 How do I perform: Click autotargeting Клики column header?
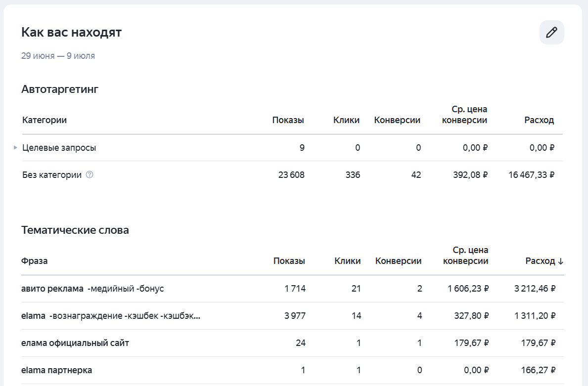coord(347,120)
